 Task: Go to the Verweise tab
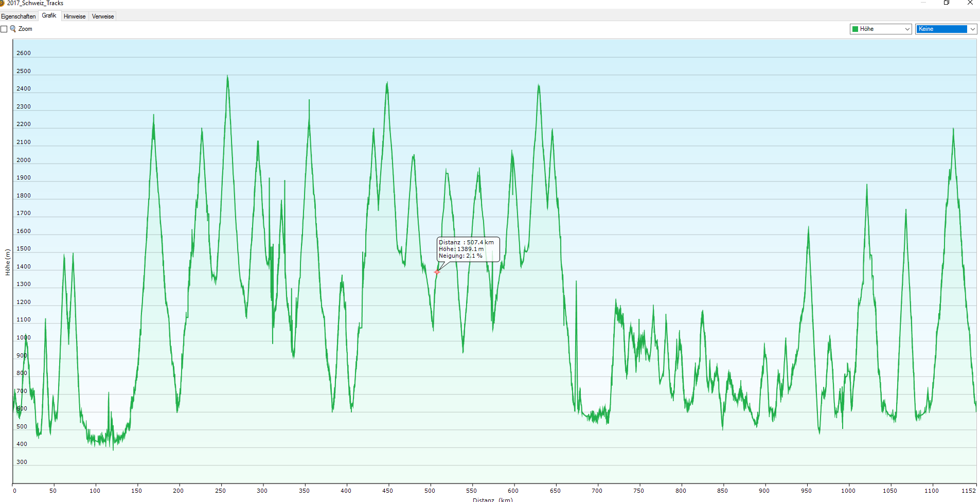[103, 16]
